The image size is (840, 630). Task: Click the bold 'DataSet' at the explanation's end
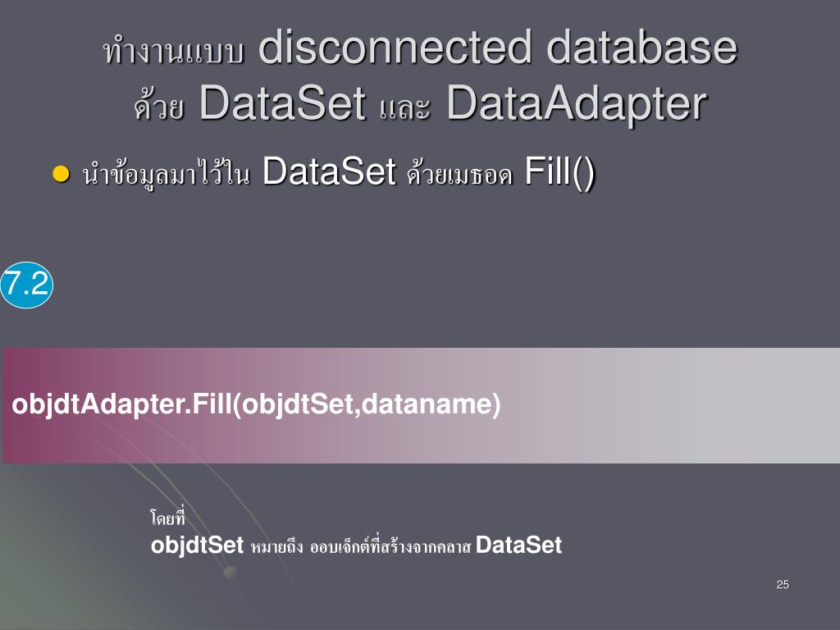[518, 545]
